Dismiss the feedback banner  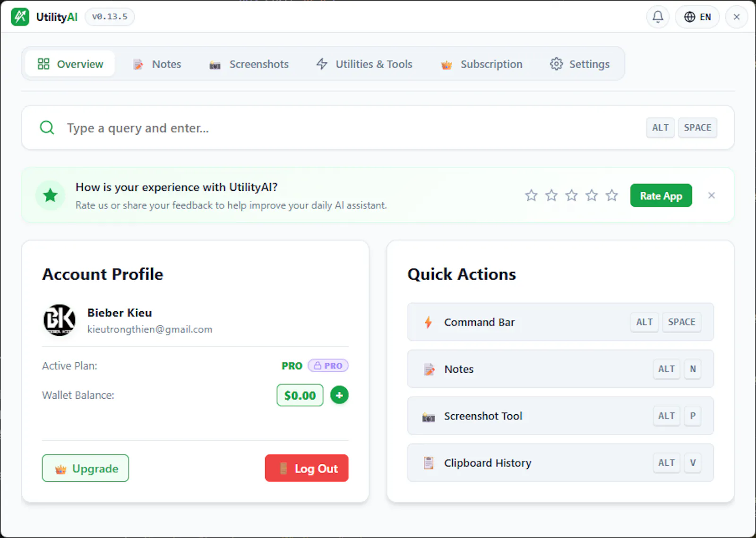[x=712, y=196]
